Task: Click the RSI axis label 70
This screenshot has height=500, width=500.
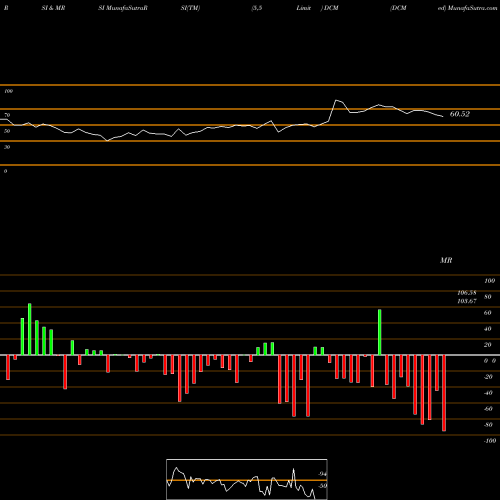Action: click(x=7, y=115)
